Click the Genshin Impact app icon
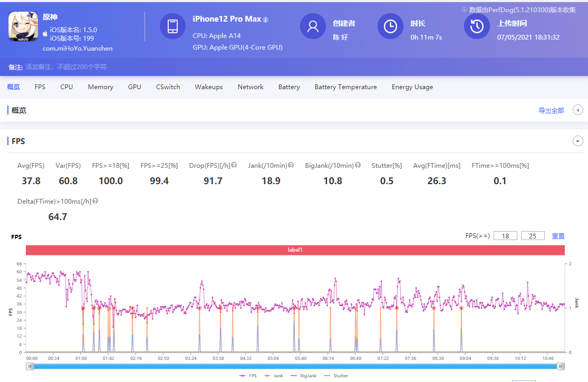The width and height of the screenshot is (588, 382). pyautogui.click(x=23, y=26)
